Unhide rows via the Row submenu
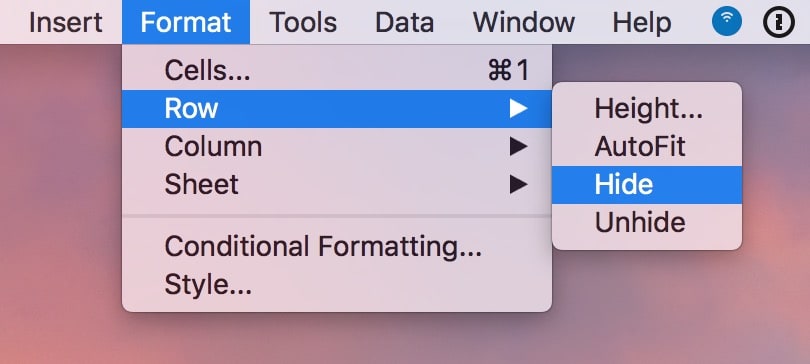Screen dimensions: 810x364 click(x=647, y=223)
